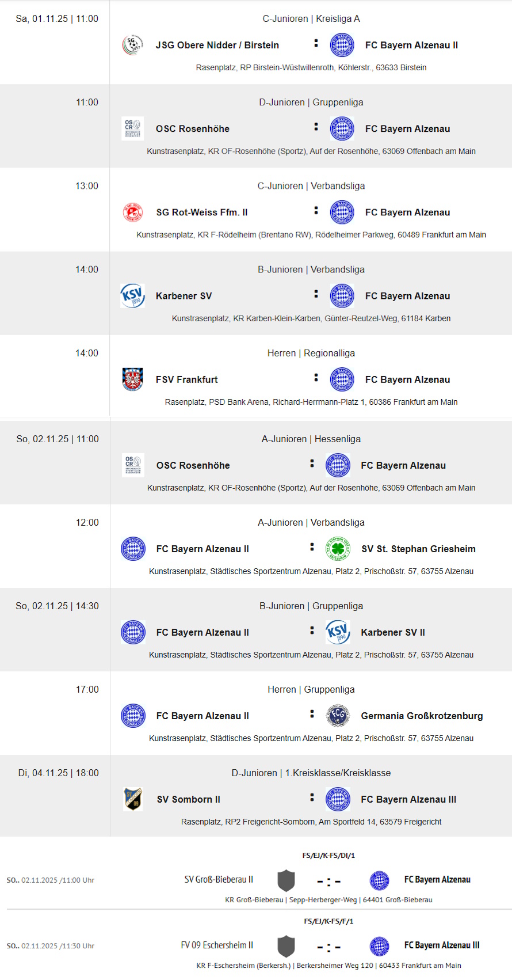Open the JSG Obere Nidder / Birstein team link

point(217,45)
